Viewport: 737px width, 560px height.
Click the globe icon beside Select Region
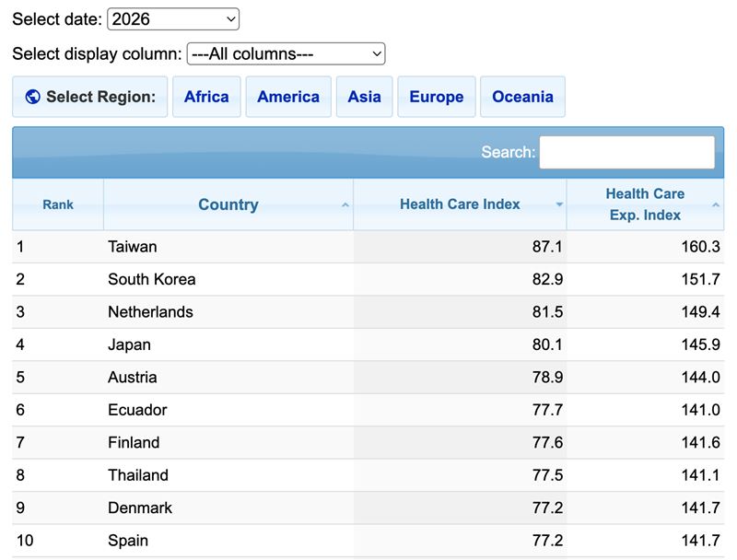click(33, 97)
